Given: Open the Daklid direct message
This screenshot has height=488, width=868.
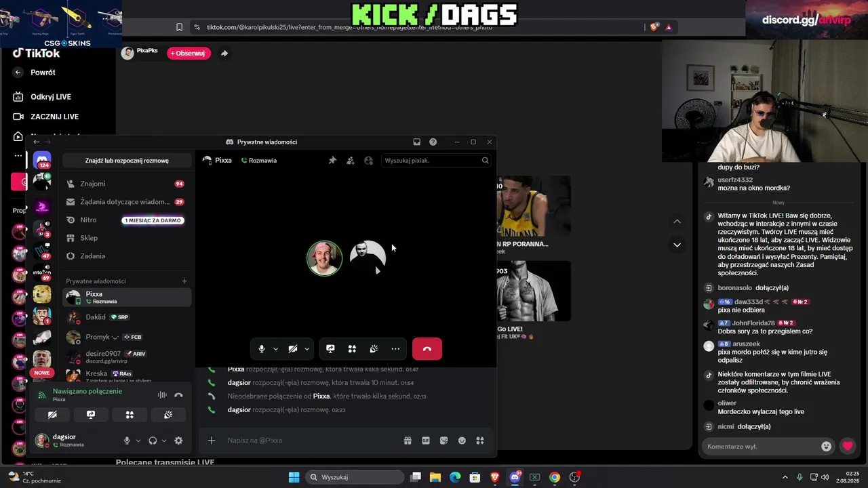Looking at the screenshot, I should [127, 317].
